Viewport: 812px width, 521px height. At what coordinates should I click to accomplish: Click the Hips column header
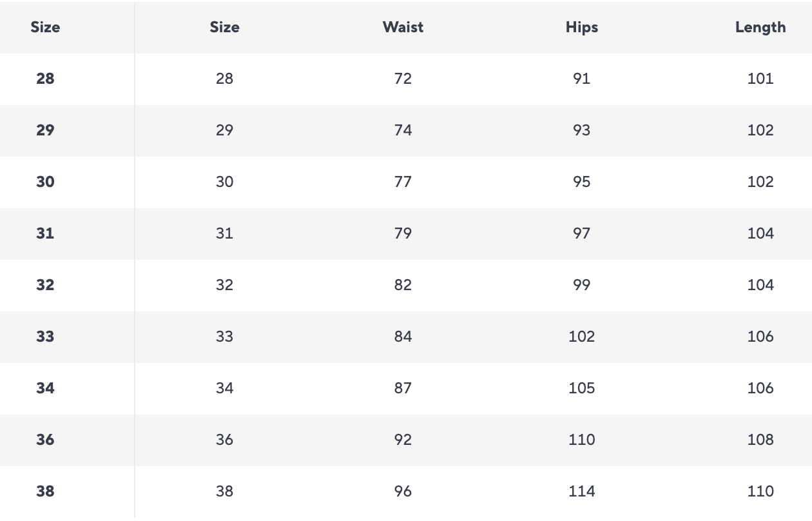coord(581,27)
